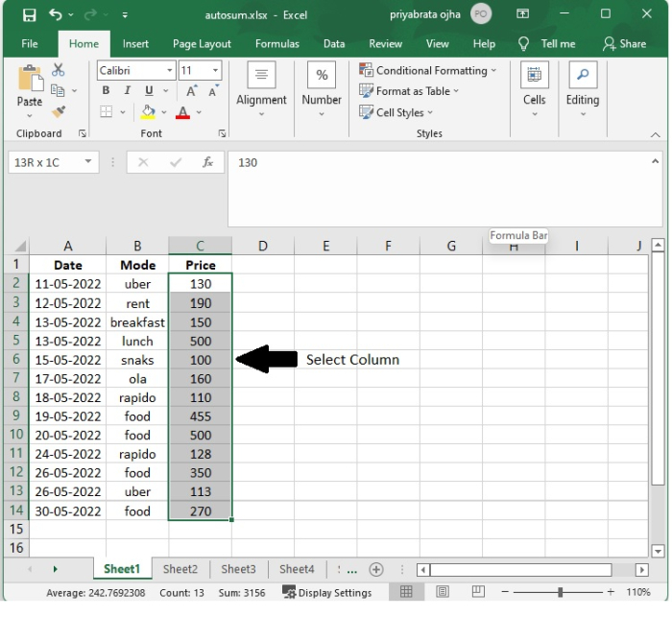The width and height of the screenshot is (672, 617).
Task: Launch Clipboard pane dialog launcher
Action: pos(82,133)
